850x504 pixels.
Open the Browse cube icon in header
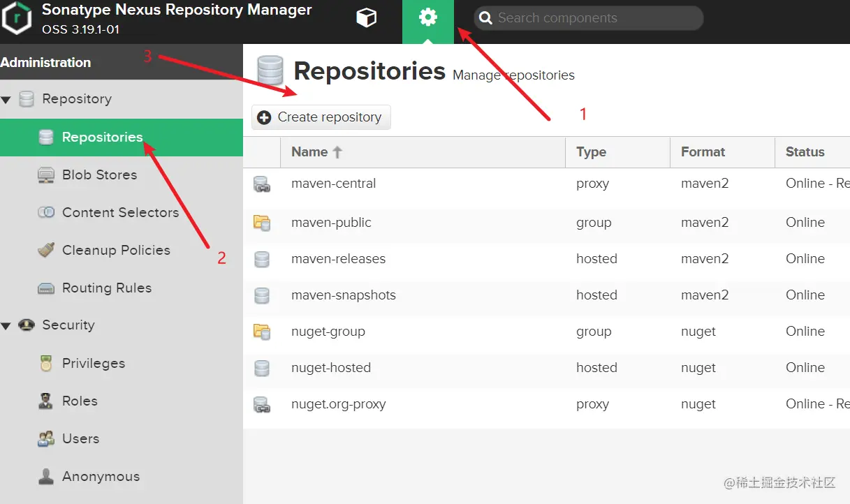[x=367, y=18]
